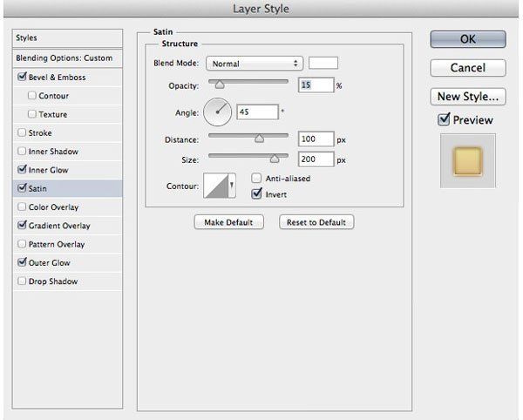Screen dimensions: 523x420
Task: Select the Outer Glow label
Action: click(x=50, y=262)
